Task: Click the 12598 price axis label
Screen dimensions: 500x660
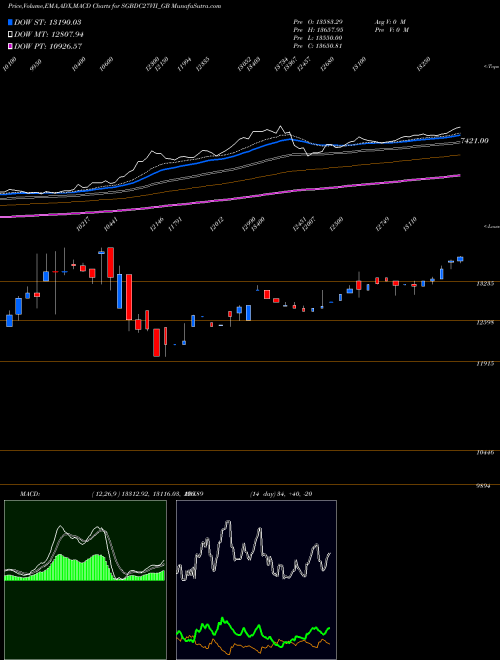Action: 485,322
